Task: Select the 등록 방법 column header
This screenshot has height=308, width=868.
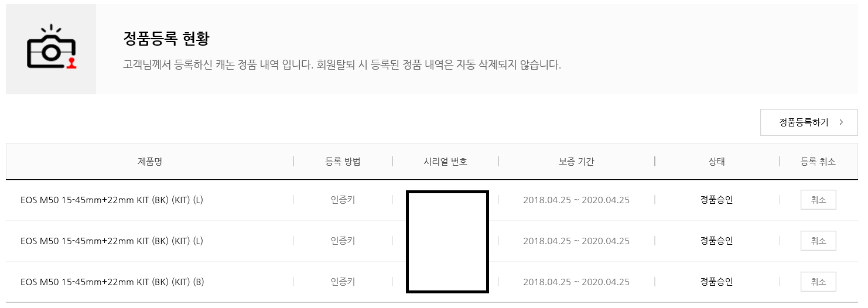Action: tap(343, 162)
